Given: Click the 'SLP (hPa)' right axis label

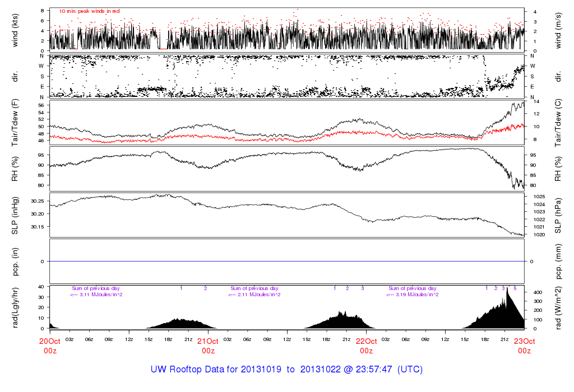Looking at the screenshot, I should 558,214.
